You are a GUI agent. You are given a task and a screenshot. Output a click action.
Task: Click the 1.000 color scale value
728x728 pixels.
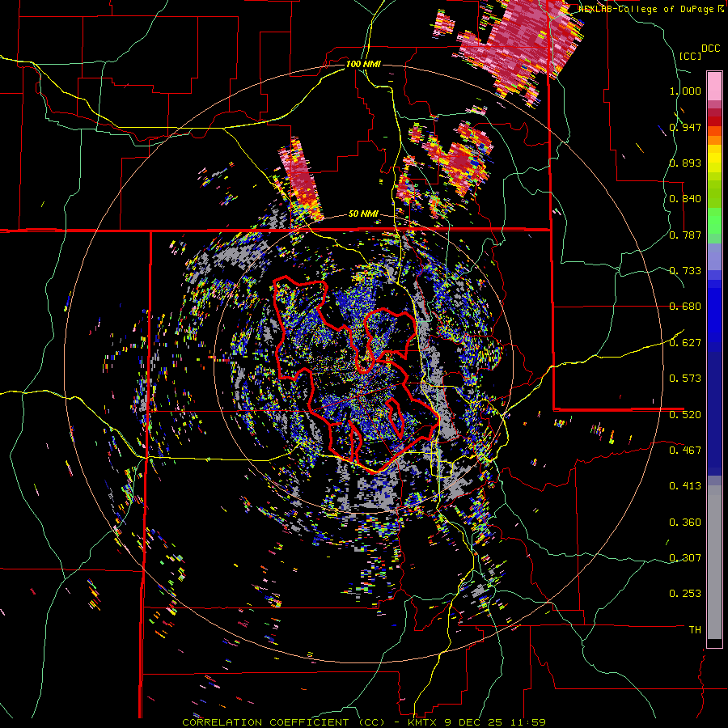pyautogui.click(x=685, y=91)
